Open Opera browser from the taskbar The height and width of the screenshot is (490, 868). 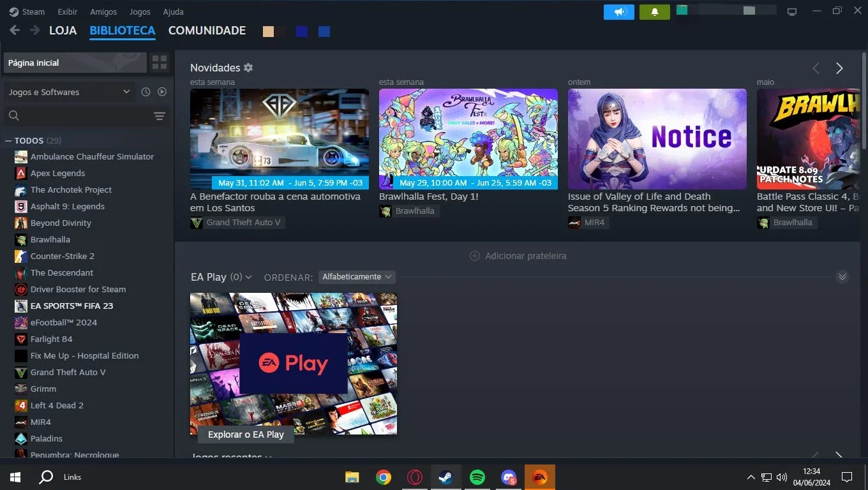(x=414, y=477)
